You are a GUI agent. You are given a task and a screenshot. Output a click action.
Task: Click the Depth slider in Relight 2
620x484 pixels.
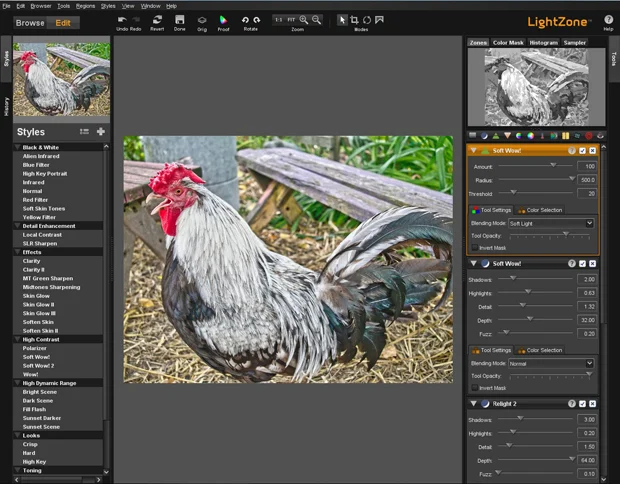tap(536, 459)
